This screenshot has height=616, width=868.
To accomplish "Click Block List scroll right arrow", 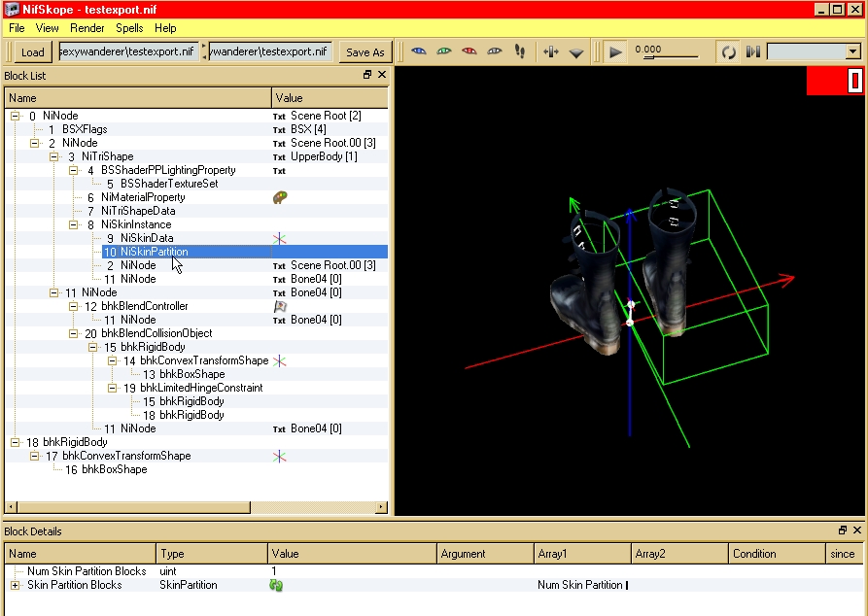I will 381,507.
